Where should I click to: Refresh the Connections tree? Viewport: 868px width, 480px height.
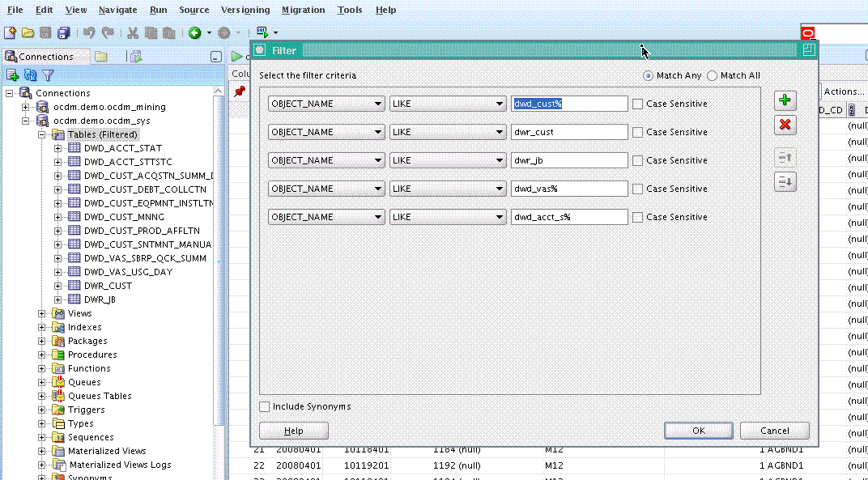pos(31,75)
